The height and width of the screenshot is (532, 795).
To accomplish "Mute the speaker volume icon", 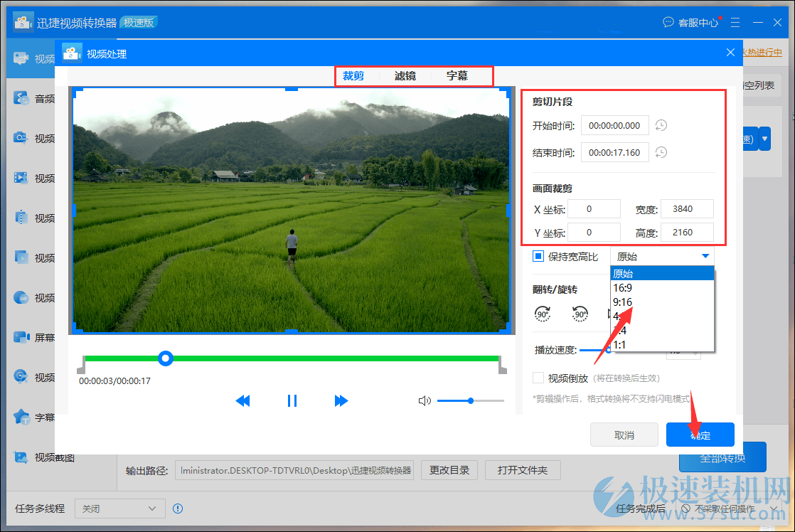I will [x=425, y=400].
